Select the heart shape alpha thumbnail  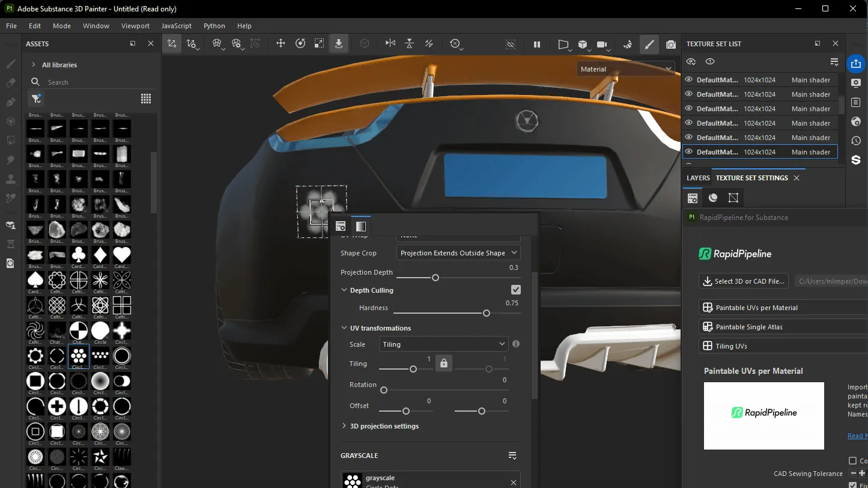(122, 255)
